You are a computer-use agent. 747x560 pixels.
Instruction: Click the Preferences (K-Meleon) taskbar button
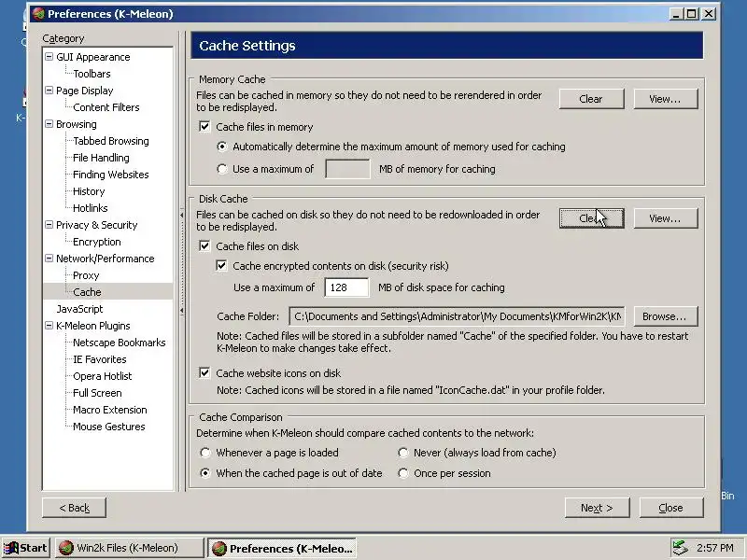[x=283, y=548]
